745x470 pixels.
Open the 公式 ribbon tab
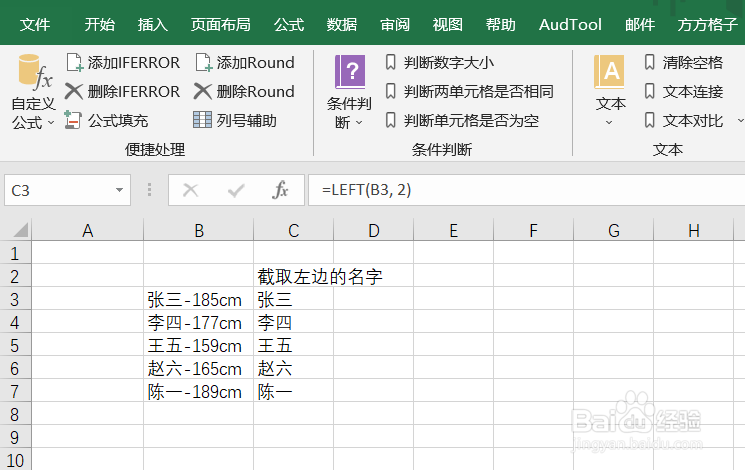pos(289,24)
